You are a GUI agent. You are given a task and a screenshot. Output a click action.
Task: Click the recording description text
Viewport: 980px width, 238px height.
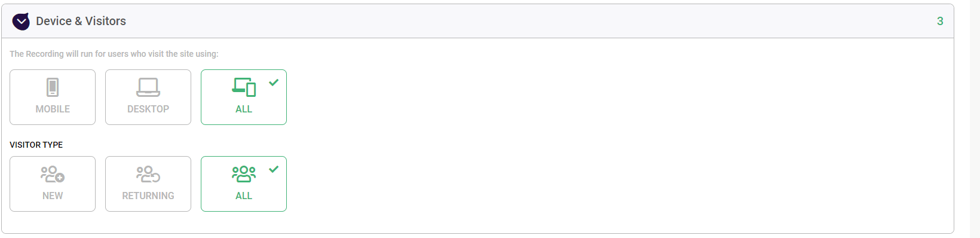[114, 54]
